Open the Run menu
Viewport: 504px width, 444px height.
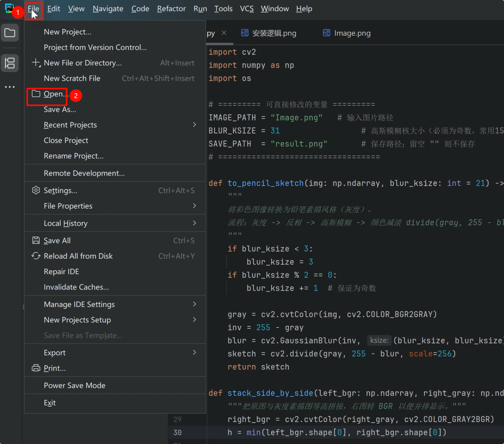point(200,9)
